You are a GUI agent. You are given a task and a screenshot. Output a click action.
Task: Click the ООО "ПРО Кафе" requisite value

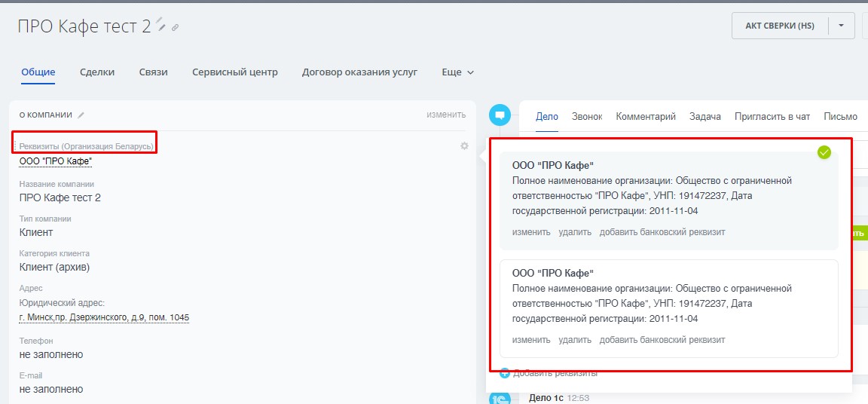point(55,161)
